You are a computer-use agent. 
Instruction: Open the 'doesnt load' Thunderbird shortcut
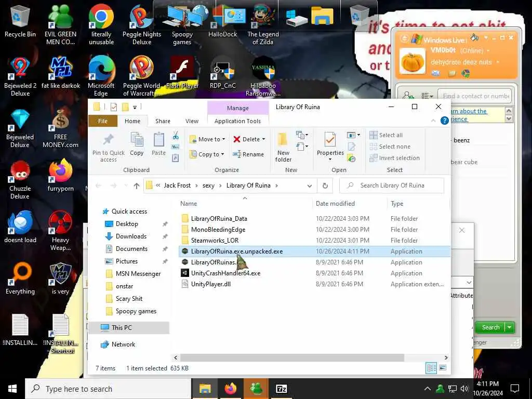pyautogui.click(x=20, y=227)
